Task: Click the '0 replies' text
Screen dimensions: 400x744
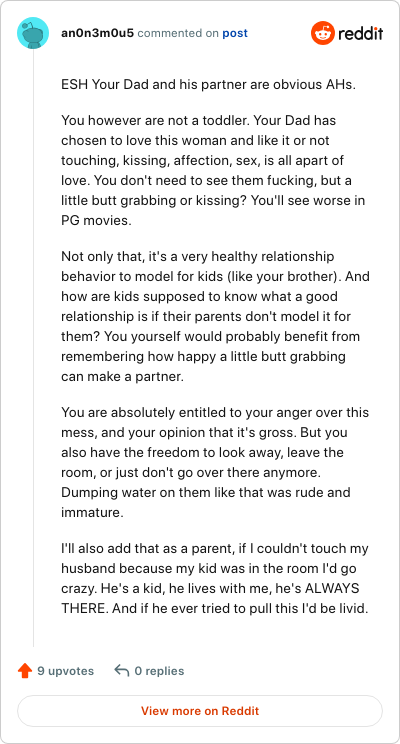Action: pos(159,671)
